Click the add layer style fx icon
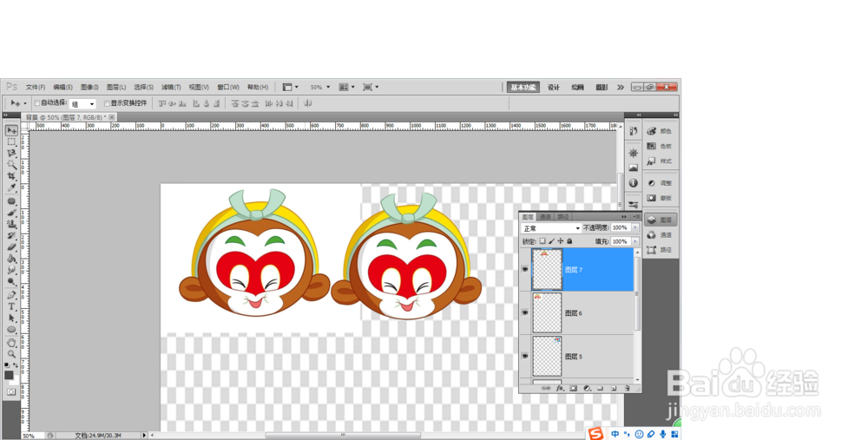The image size is (868, 440). [x=560, y=389]
